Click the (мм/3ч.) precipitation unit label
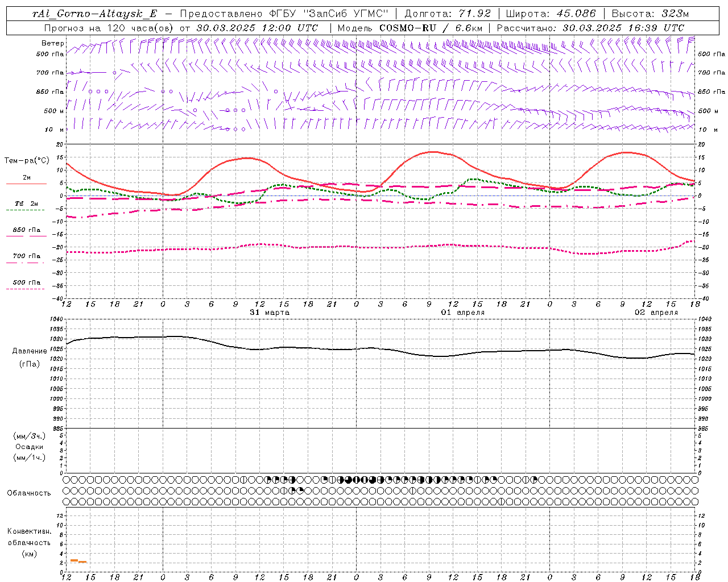The height and width of the screenshot is (582, 728). pos(30,436)
